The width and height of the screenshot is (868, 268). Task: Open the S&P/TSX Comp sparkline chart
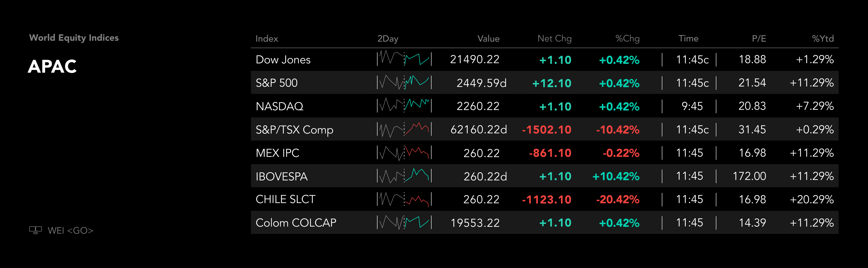click(x=404, y=129)
